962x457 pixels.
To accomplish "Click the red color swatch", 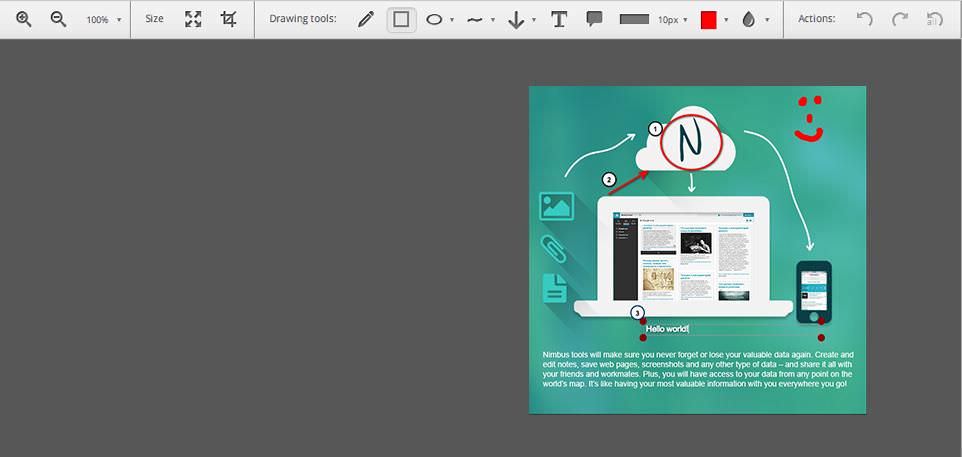I will (x=709, y=20).
